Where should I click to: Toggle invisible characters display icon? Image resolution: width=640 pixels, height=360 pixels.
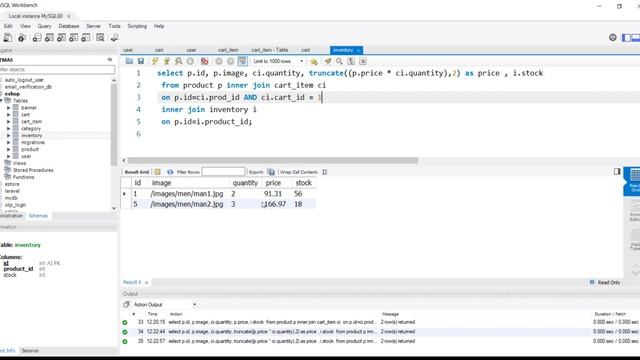click(351, 61)
